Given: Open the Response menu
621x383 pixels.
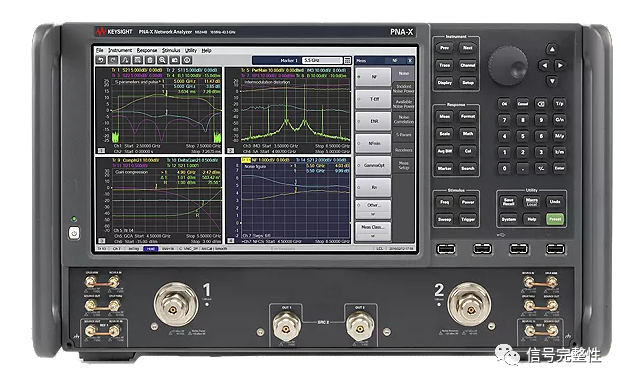Looking at the screenshot, I should [147, 50].
